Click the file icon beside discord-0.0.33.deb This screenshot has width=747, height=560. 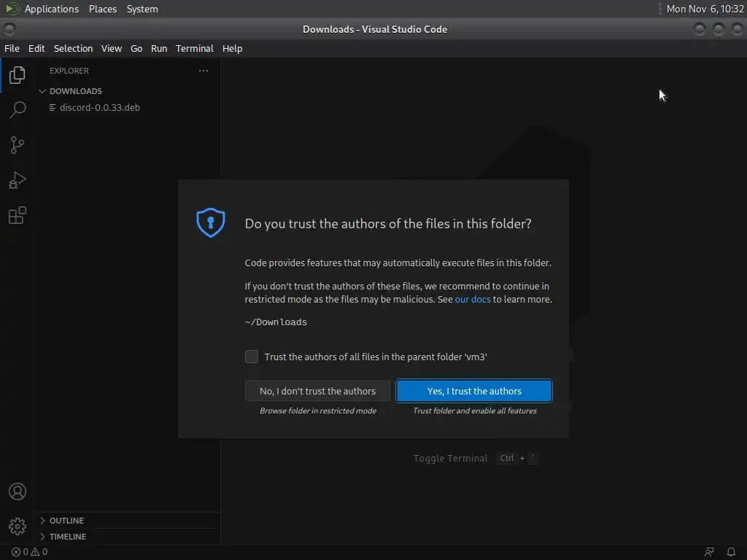53,108
